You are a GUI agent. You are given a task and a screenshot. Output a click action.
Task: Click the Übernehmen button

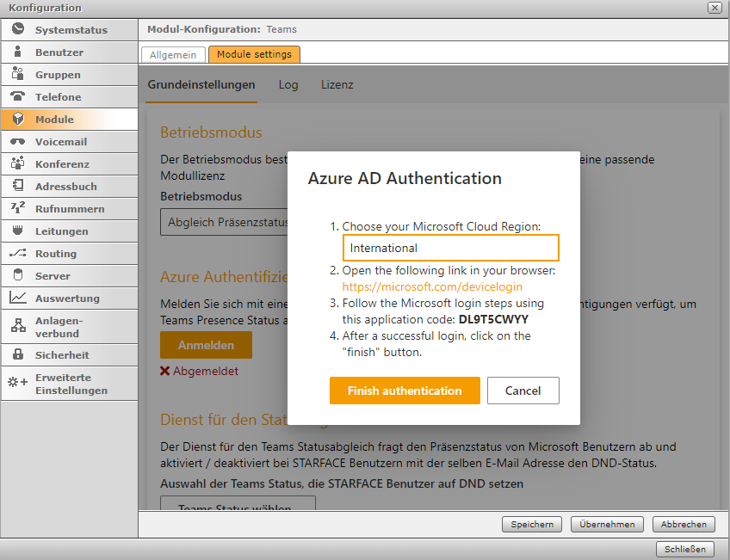point(607,524)
